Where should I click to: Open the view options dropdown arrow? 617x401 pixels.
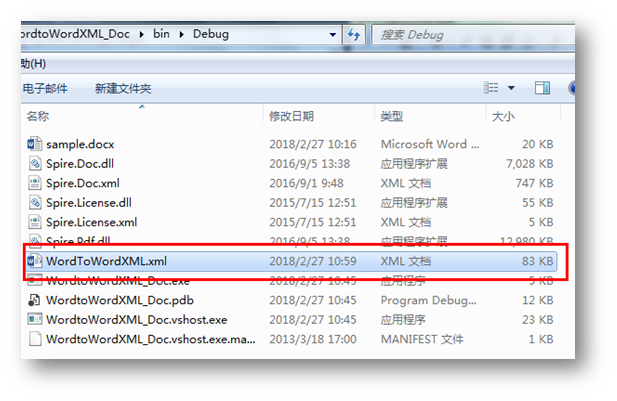pyautogui.click(x=511, y=88)
